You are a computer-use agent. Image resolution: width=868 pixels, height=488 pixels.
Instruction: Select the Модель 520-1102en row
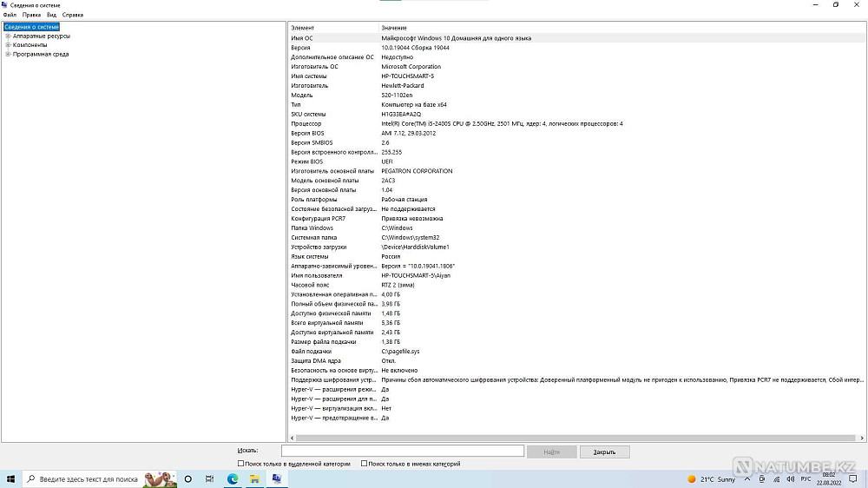[x=577, y=96]
